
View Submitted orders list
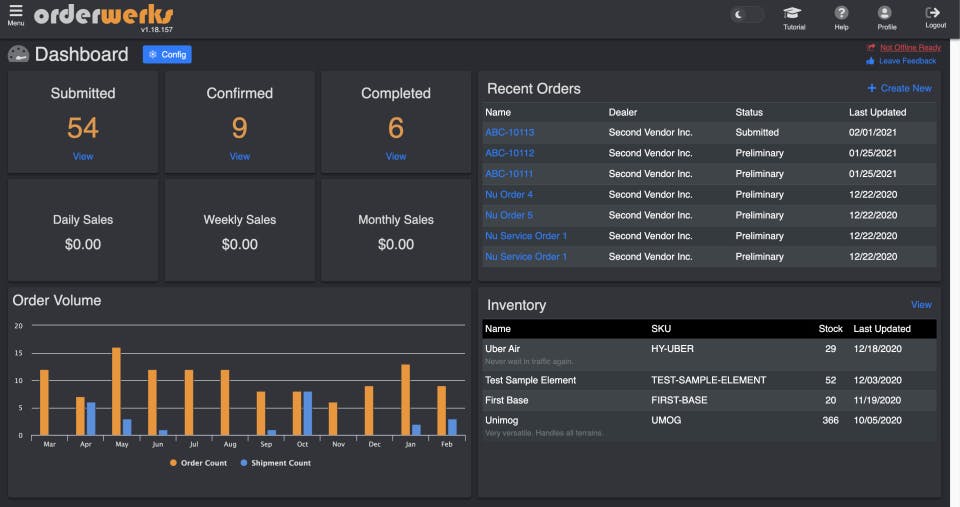pyautogui.click(x=83, y=156)
